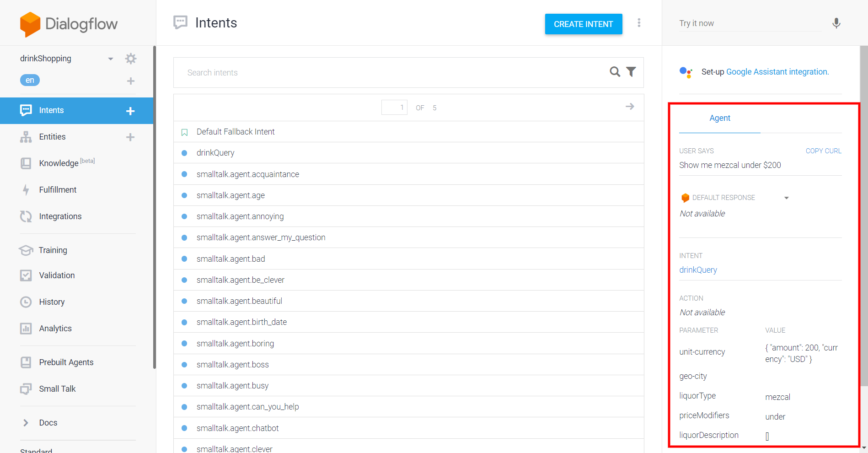Open smalltalk.agent.chatbot intent
The height and width of the screenshot is (453, 868).
pyautogui.click(x=409, y=428)
